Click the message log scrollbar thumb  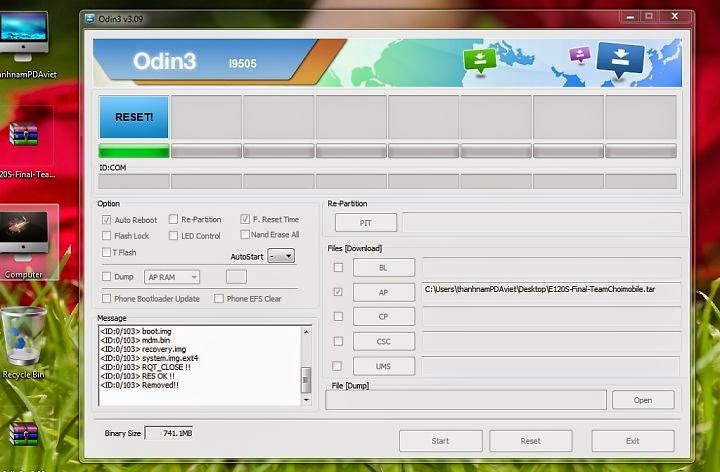coord(306,380)
